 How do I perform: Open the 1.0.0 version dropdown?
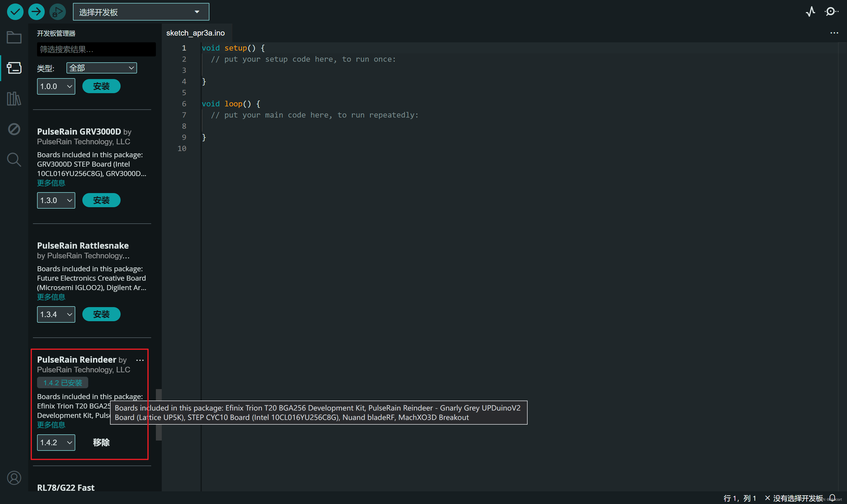click(56, 86)
